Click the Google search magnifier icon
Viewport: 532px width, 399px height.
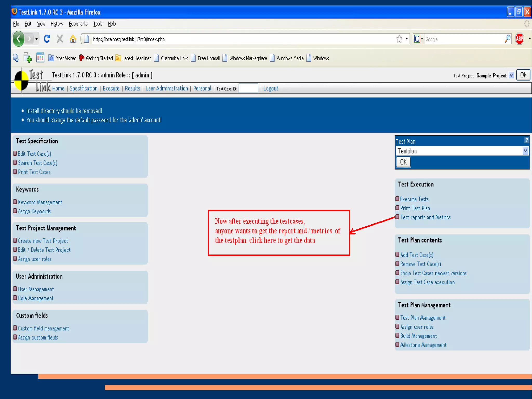[507, 39]
